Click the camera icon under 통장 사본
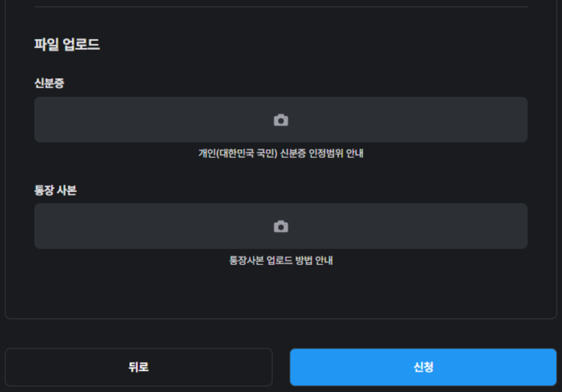562x392 pixels. pyautogui.click(x=280, y=227)
